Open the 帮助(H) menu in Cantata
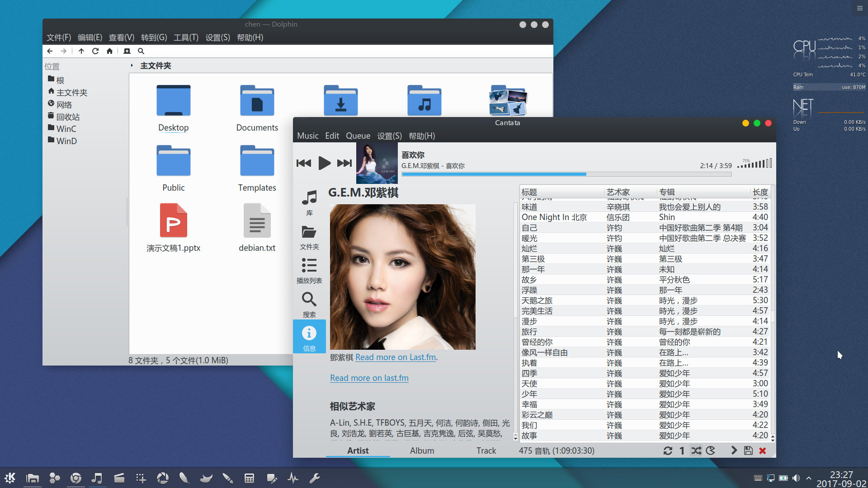This screenshot has width=868, height=488. (x=422, y=136)
